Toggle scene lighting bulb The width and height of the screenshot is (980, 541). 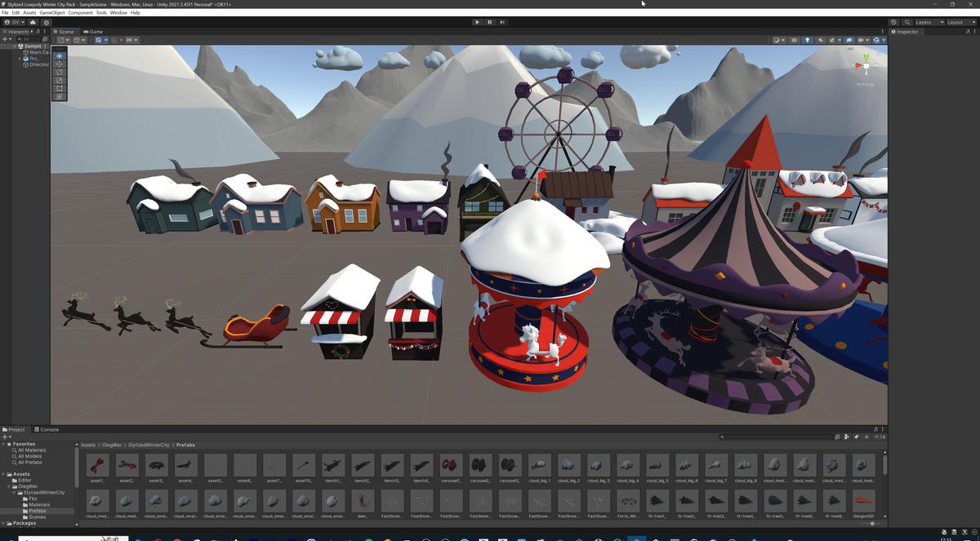808,39
